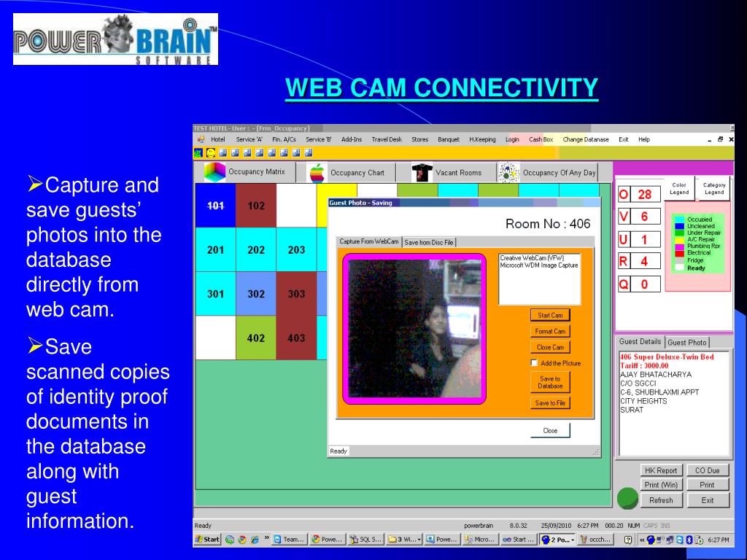Switch to the Guest Details tab
747x560 pixels.
(640, 341)
